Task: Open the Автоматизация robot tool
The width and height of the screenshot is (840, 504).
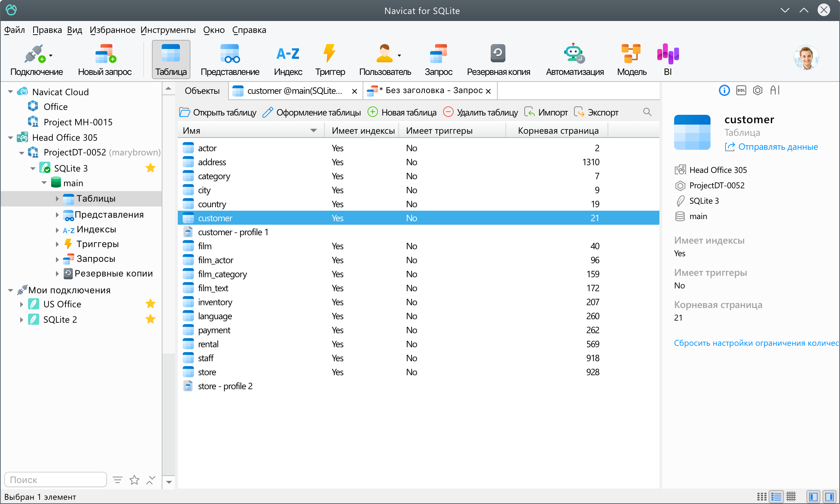Action: point(575,60)
